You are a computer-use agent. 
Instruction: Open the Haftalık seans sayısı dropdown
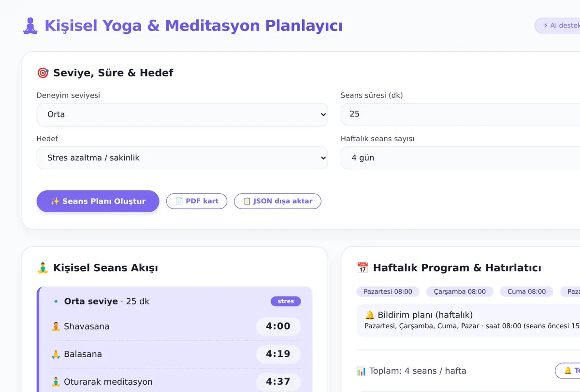[x=460, y=158]
